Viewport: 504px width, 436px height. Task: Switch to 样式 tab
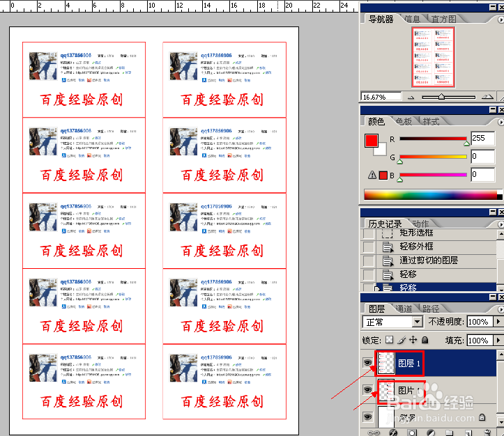coord(431,122)
